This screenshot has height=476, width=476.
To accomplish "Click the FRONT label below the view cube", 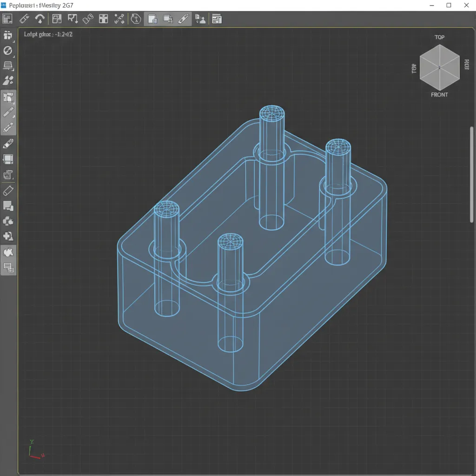I will tap(439, 95).
